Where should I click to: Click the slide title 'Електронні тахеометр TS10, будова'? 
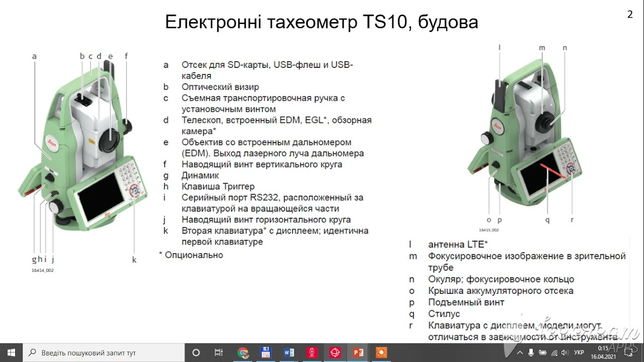coord(321,22)
